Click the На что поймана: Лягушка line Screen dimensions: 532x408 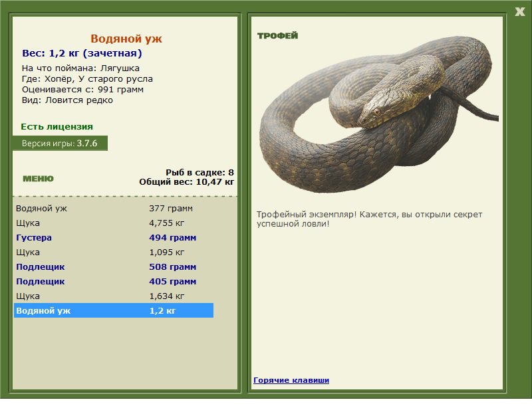click(80, 68)
